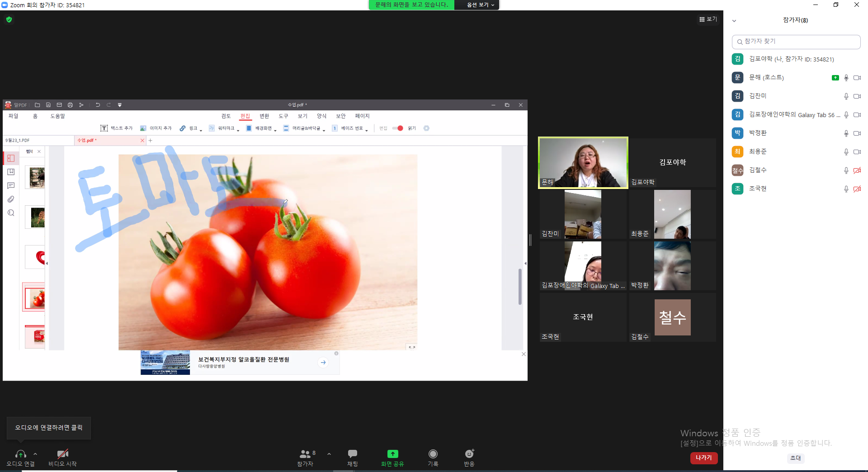Screen dimensions: 868x472
Task: Start recording with the record icon
Action: coord(433,454)
